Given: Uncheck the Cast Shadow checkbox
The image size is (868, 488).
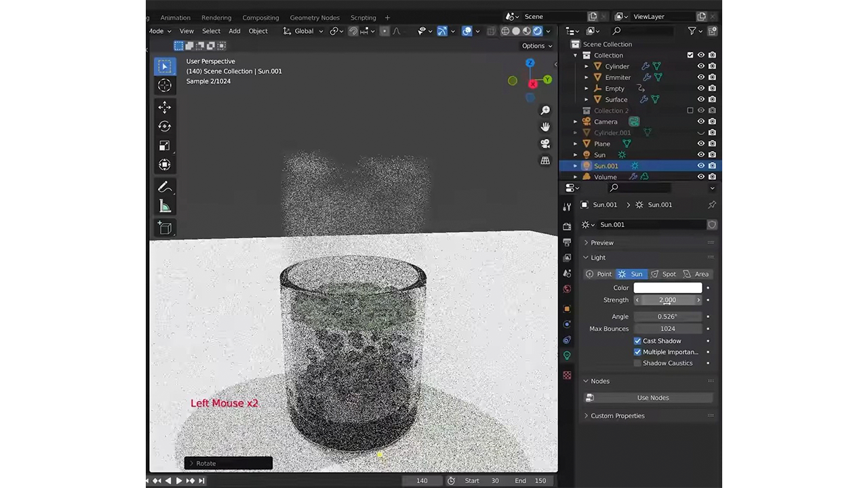Looking at the screenshot, I should tap(637, 341).
